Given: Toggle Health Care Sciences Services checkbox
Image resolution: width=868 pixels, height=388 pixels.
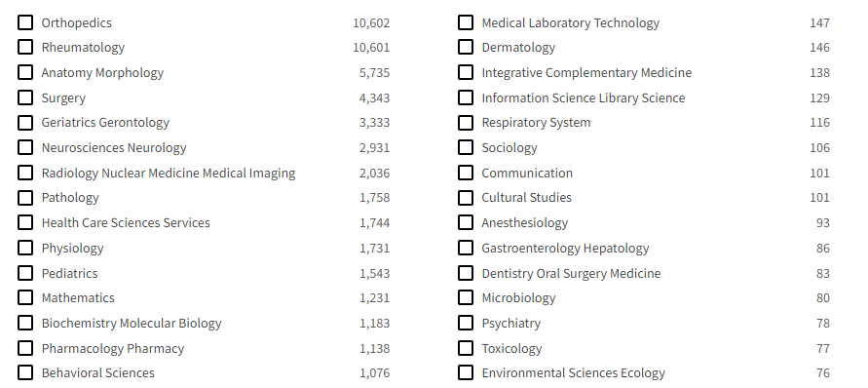Looking at the screenshot, I should pyautogui.click(x=25, y=223).
